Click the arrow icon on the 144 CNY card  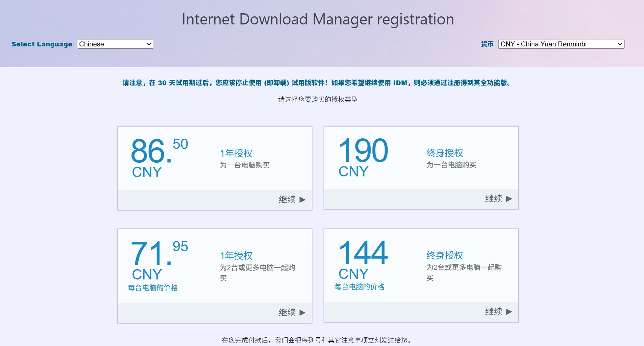[509, 312]
